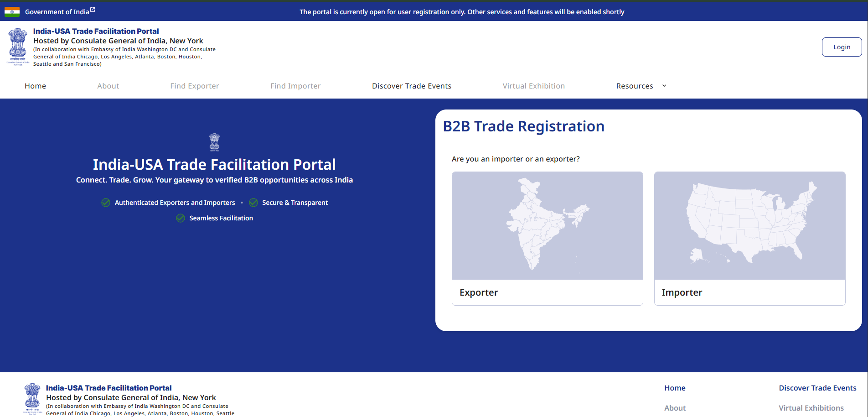The image size is (868, 417).
Task: Click the national emblem logo in header
Action: pyautogui.click(x=18, y=47)
